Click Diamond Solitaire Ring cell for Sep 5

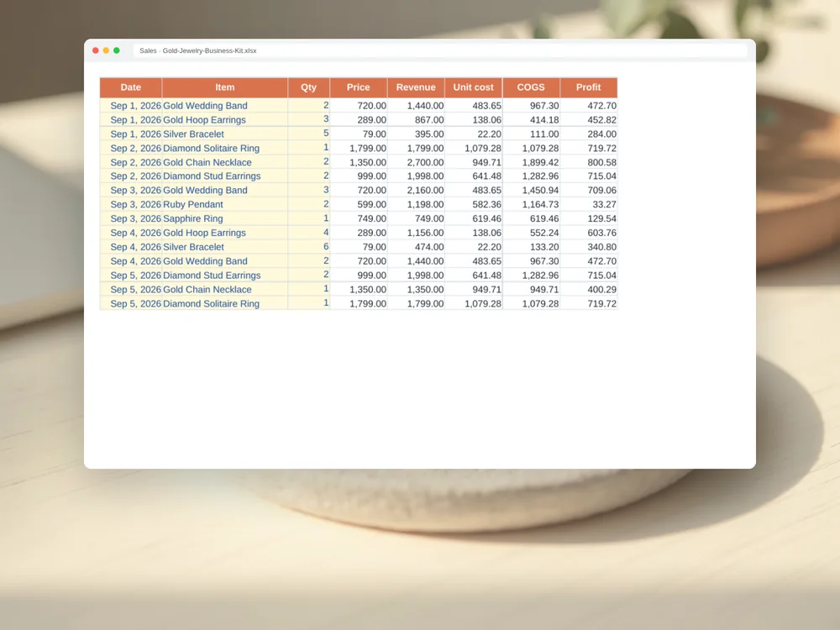pyautogui.click(x=225, y=303)
